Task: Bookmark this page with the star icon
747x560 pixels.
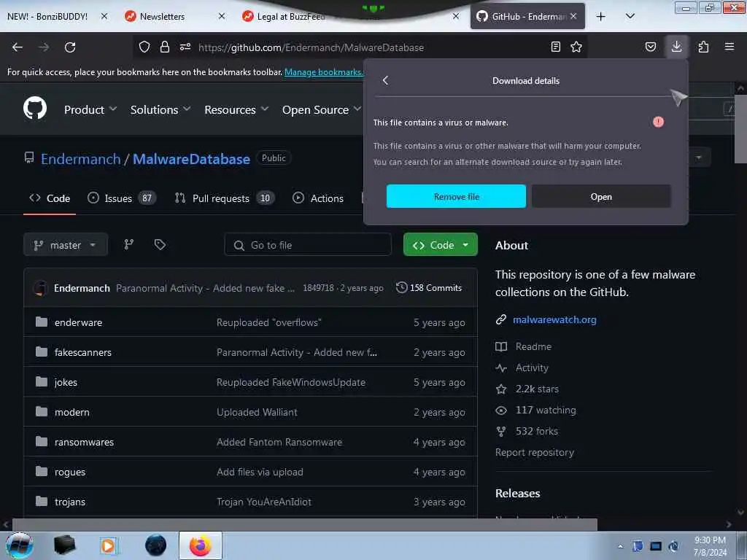Action: pyautogui.click(x=576, y=47)
